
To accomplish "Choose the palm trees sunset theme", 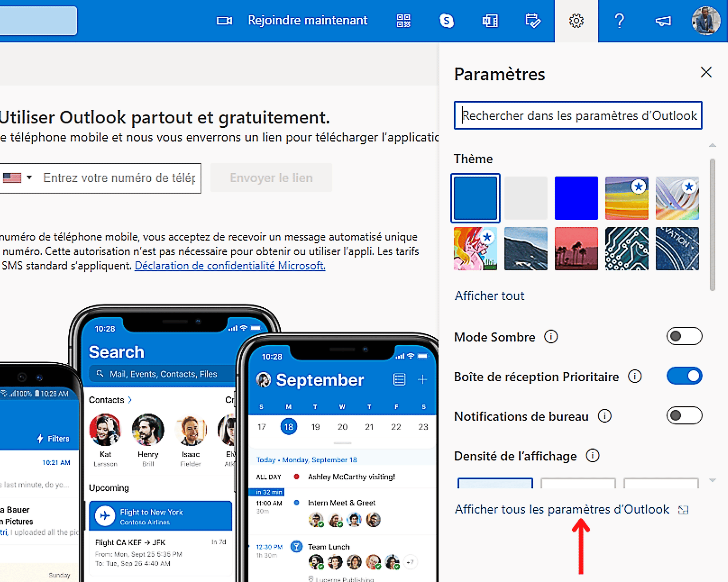I will point(576,248).
